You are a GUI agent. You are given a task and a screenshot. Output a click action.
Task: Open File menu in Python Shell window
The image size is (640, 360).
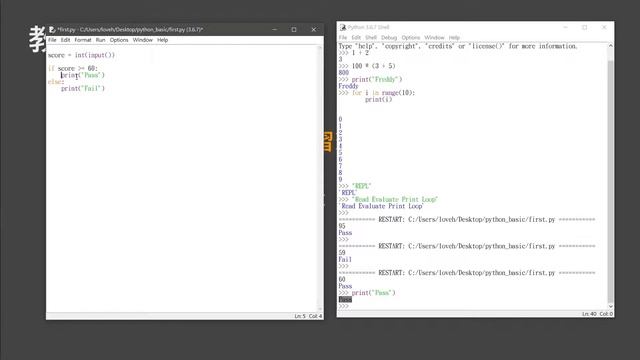click(343, 38)
